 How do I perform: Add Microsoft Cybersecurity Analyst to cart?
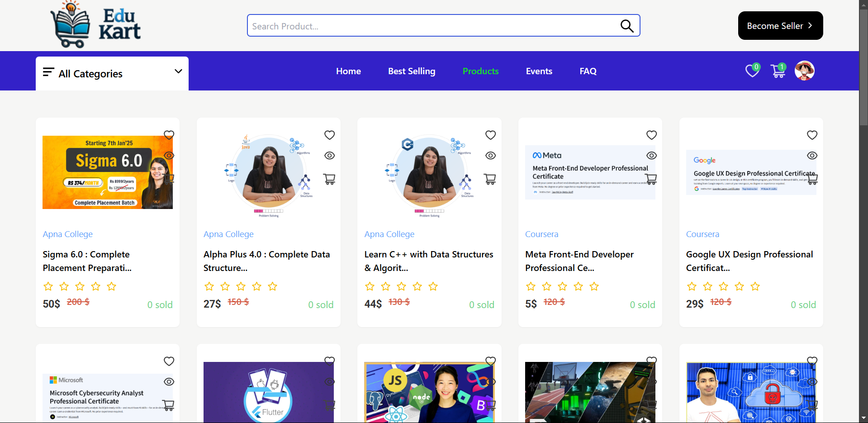click(169, 405)
